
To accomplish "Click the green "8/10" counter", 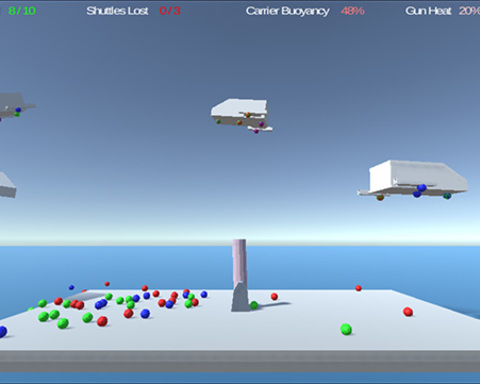I will coord(22,11).
